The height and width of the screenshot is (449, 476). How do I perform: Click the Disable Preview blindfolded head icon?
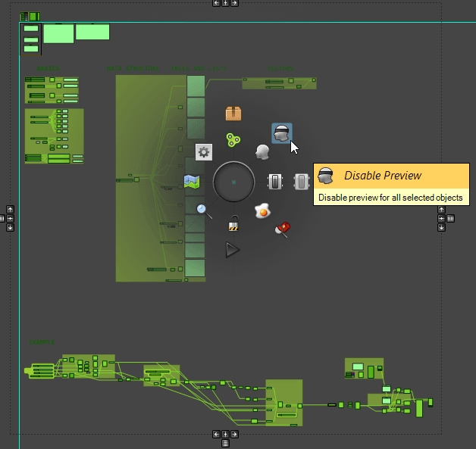282,133
